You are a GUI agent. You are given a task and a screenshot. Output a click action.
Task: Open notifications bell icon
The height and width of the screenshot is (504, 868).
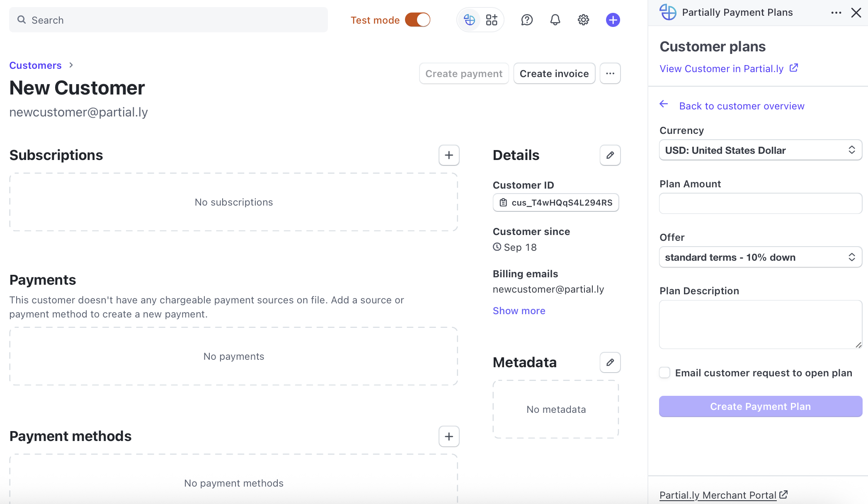(x=555, y=20)
